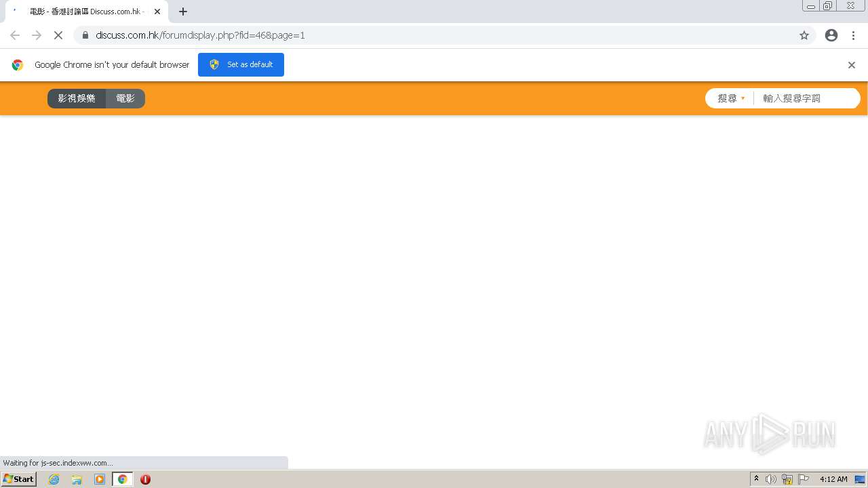Viewport: 868px width, 488px height.
Task: Restore down the Chrome window
Action: [828, 6]
